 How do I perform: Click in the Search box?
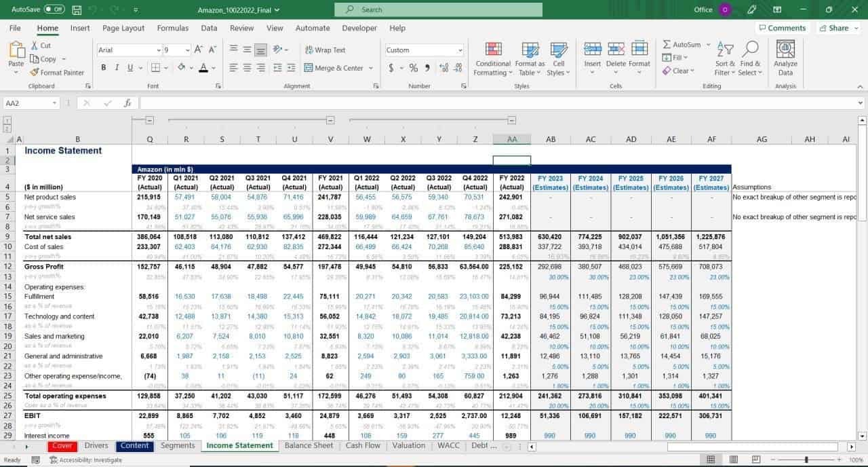[x=438, y=10]
